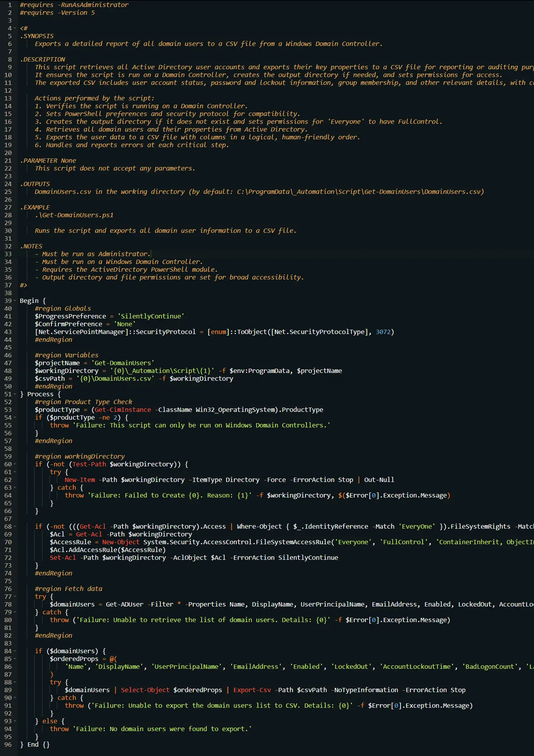Click the '#region Product Type Check' comment
This screenshot has width=534, height=756.
(x=83, y=402)
